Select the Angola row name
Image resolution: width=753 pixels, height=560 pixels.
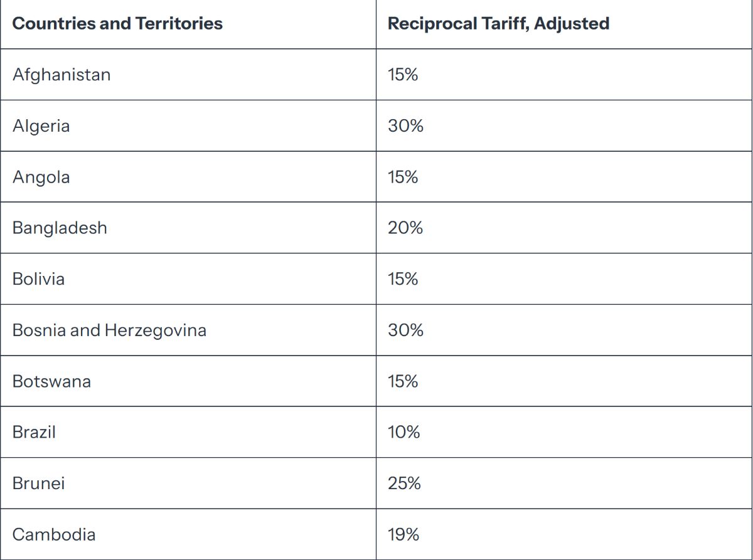pyautogui.click(x=41, y=177)
